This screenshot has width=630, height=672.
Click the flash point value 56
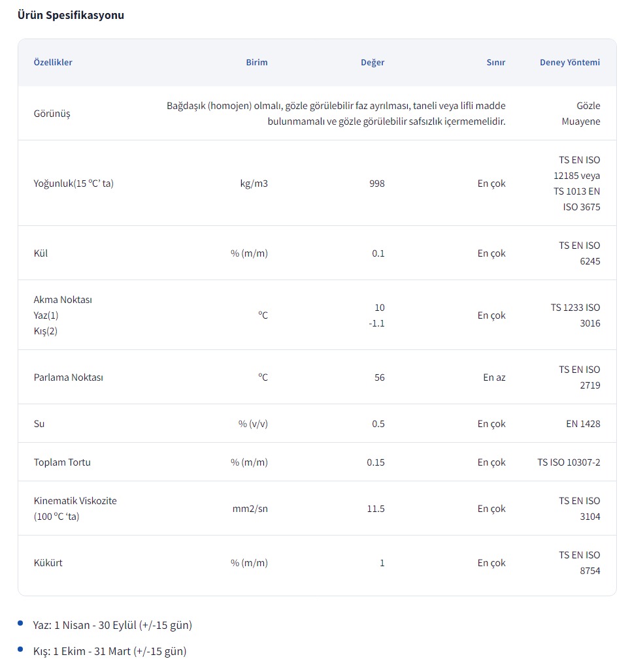tap(379, 377)
